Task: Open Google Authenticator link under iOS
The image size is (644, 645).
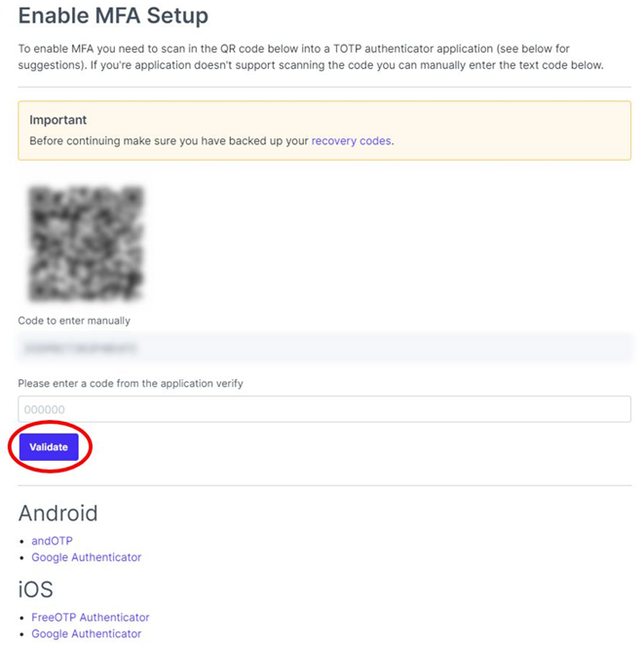Action: click(x=86, y=633)
